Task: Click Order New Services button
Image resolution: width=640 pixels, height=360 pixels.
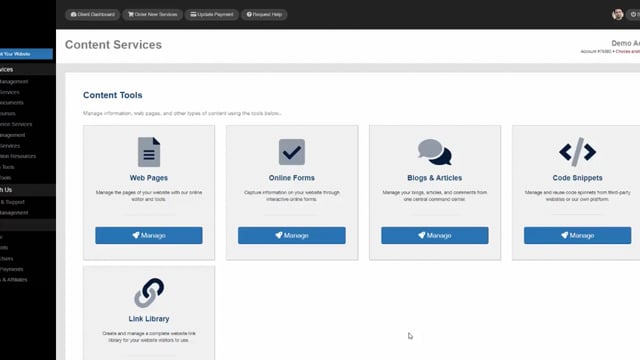Action: tap(153, 14)
